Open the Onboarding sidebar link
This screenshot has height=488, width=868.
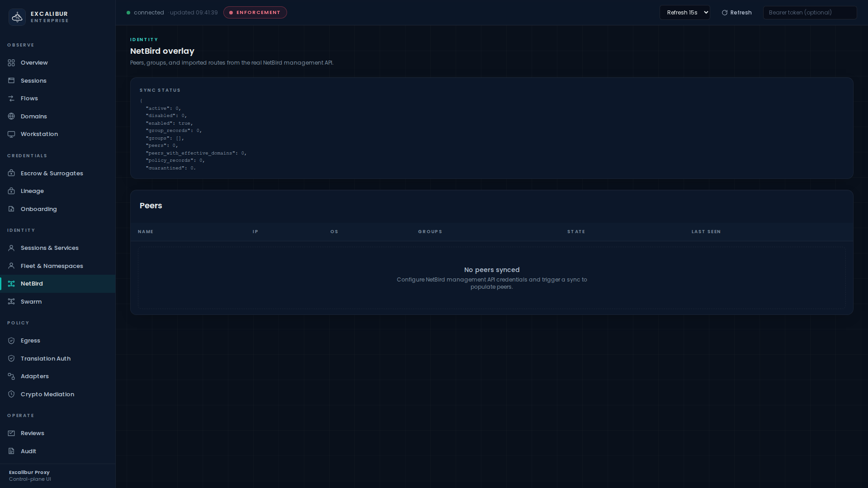pyautogui.click(x=38, y=209)
